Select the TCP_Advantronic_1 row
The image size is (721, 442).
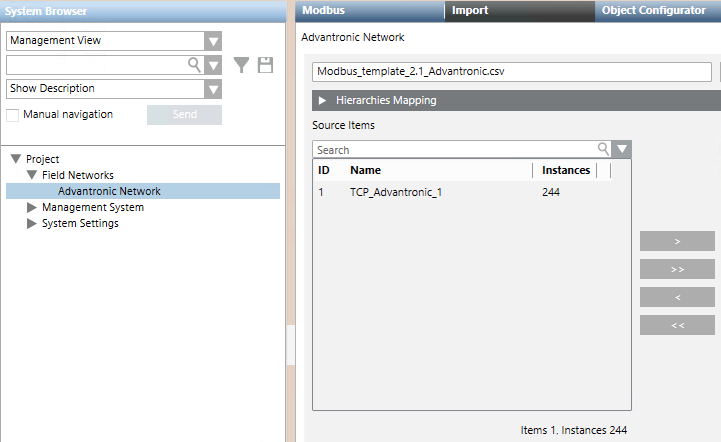396,192
